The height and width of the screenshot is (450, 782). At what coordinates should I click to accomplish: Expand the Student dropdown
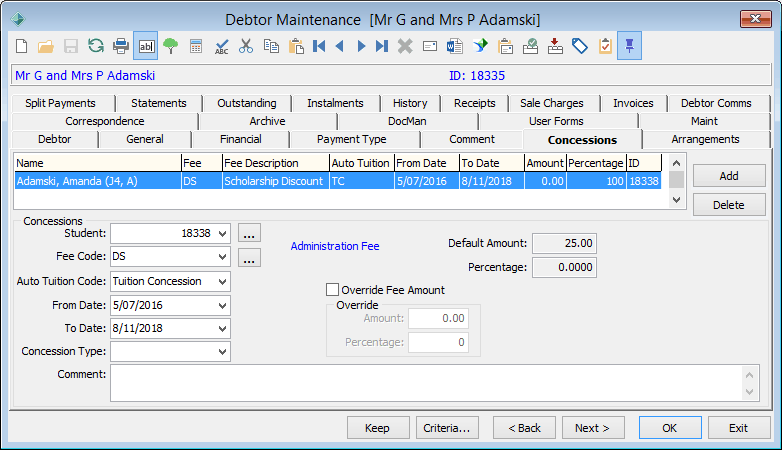(x=222, y=233)
